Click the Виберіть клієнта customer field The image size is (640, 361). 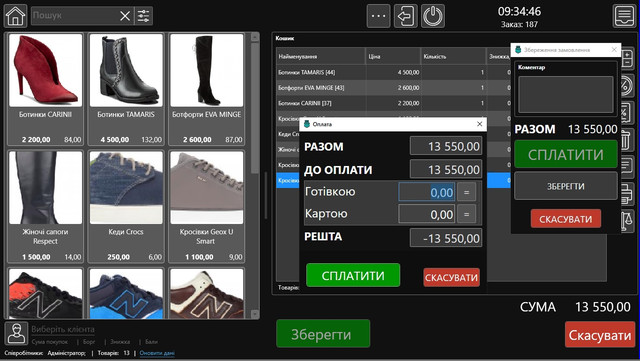coord(63,329)
